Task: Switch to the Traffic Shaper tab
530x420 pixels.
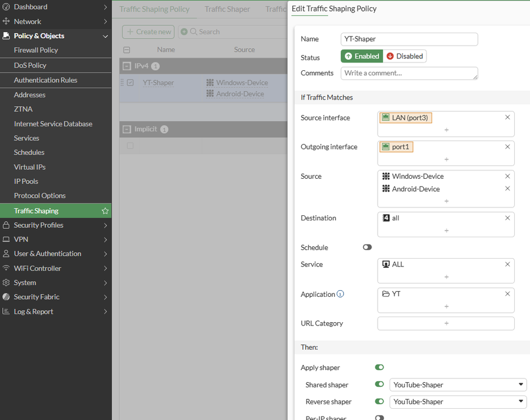Action: pyautogui.click(x=227, y=9)
